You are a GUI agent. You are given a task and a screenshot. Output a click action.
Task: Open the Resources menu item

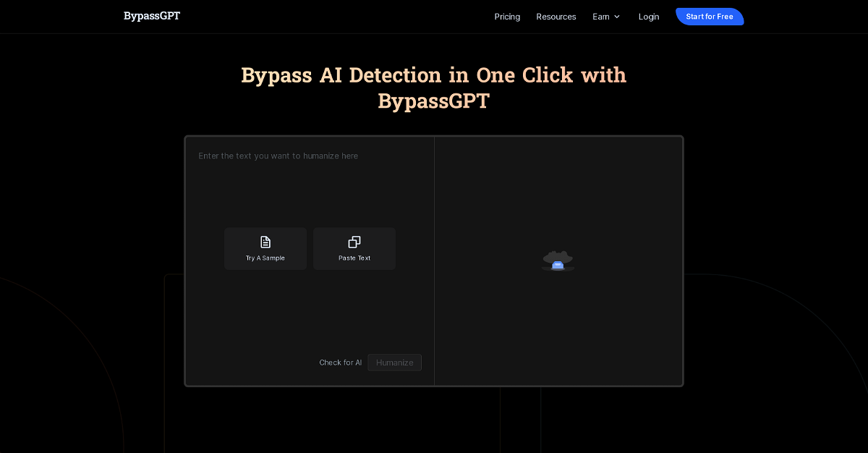[556, 17]
